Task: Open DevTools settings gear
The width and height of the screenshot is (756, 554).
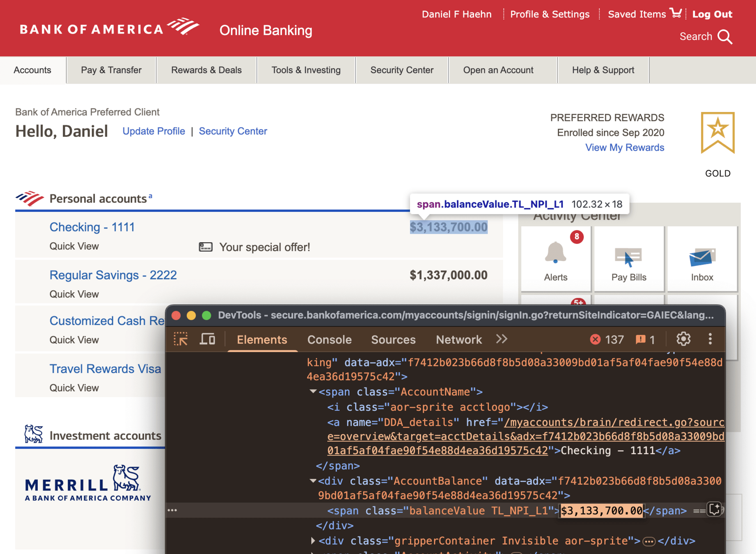Action: click(x=683, y=339)
